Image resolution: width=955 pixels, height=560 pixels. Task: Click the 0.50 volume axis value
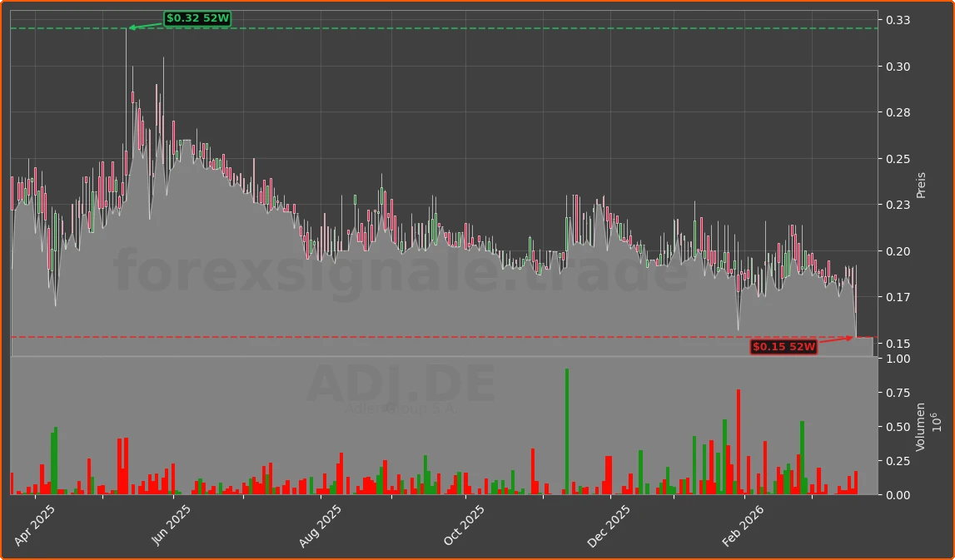point(898,428)
